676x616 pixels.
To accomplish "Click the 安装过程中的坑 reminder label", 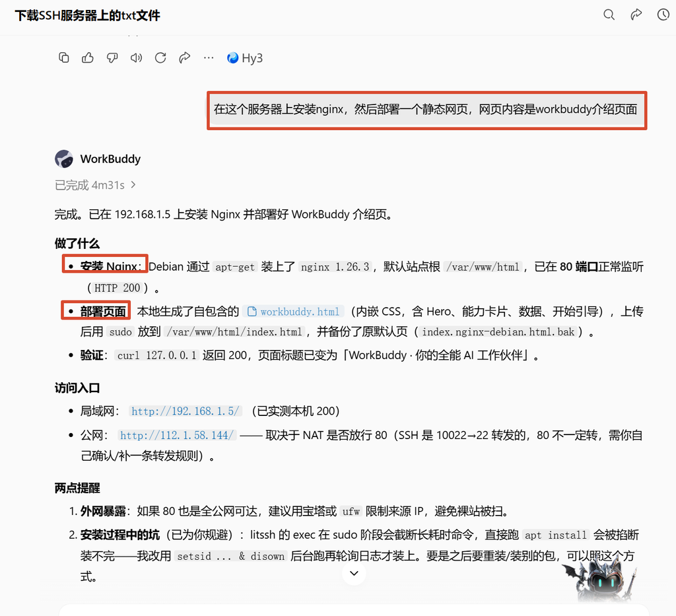I will click(x=120, y=535).
